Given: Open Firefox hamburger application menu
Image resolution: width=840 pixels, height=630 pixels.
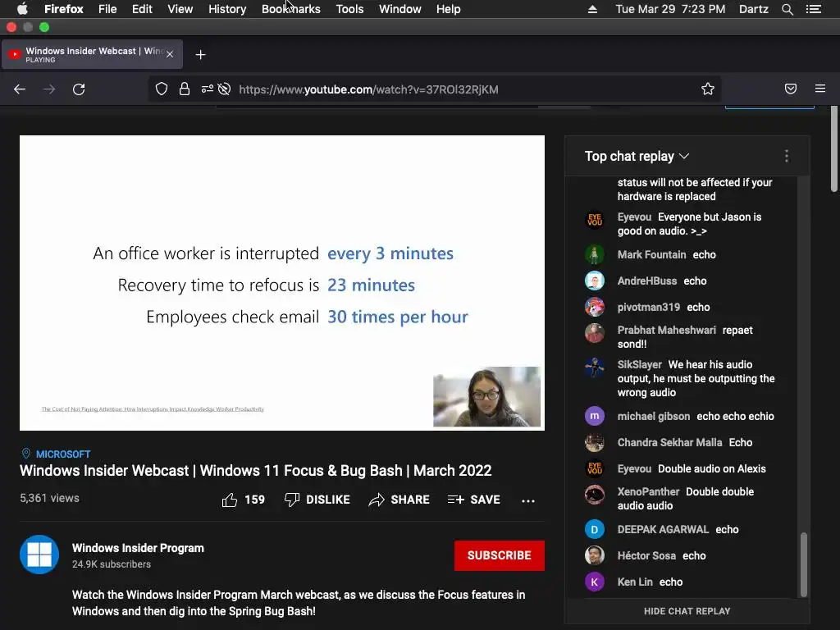Looking at the screenshot, I should 820,89.
